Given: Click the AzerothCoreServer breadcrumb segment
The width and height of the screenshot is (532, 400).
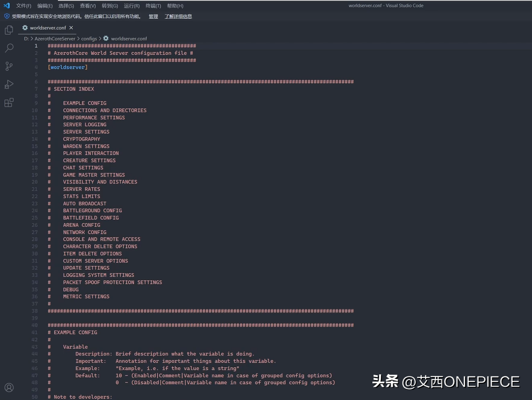Looking at the screenshot, I should tap(55, 39).
